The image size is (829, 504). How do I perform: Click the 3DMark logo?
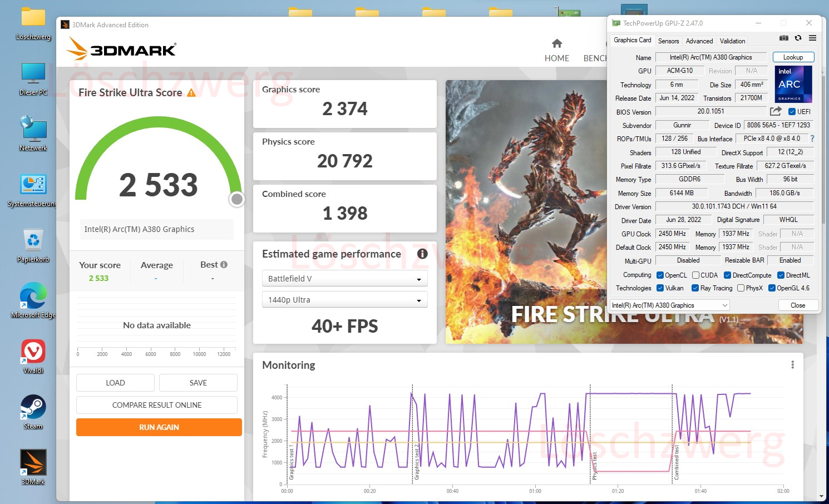[x=121, y=48]
